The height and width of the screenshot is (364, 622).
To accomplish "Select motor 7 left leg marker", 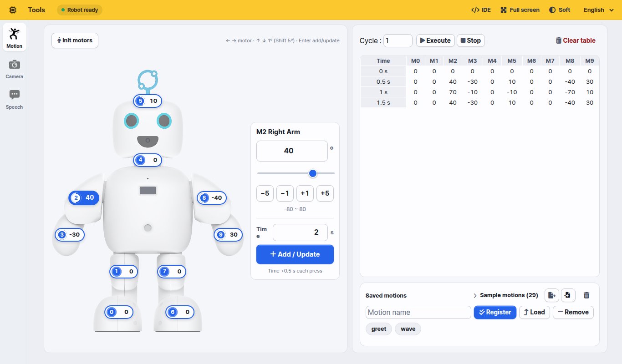I will pyautogui.click(x=172, y=272).
